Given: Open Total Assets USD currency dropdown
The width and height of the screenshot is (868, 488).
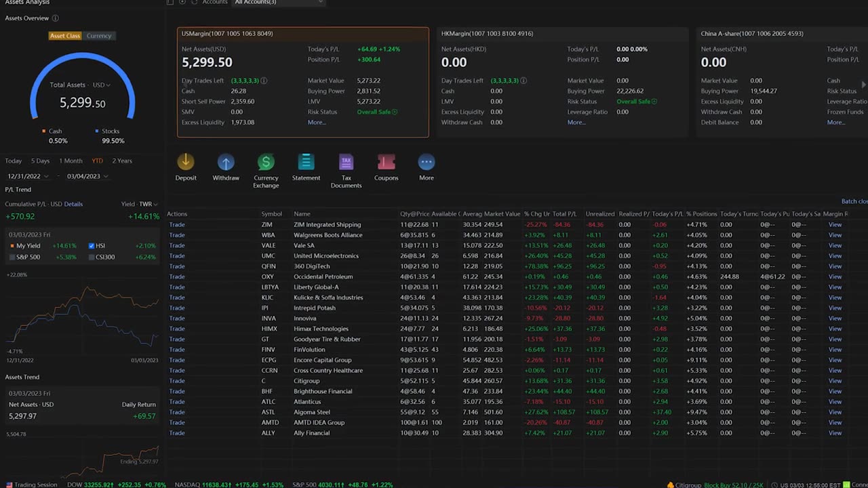Looking at the screenshot, I should 101,85.
